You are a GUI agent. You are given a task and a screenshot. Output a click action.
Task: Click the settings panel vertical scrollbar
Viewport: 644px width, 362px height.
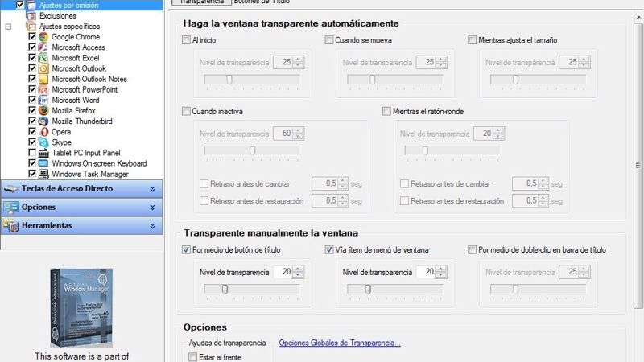click(x=638, y=166)
